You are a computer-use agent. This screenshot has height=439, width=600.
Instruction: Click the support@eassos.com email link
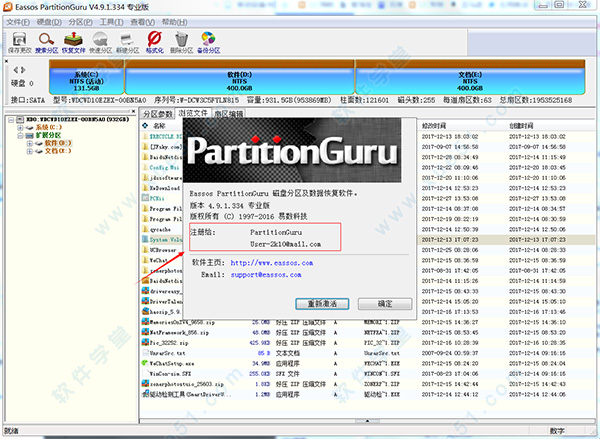tap(266, 275)
